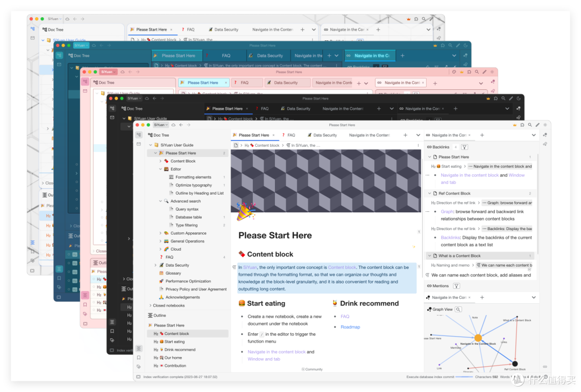Follow the Window and tab link in the editor
Screen dimensions: 581x392
tap(264, 359)
